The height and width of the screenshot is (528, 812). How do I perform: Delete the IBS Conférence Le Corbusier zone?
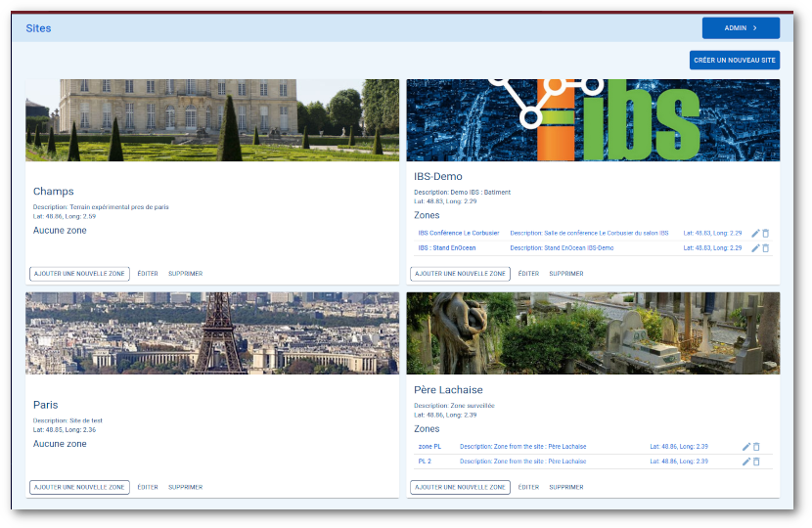[x=766, y=234]
